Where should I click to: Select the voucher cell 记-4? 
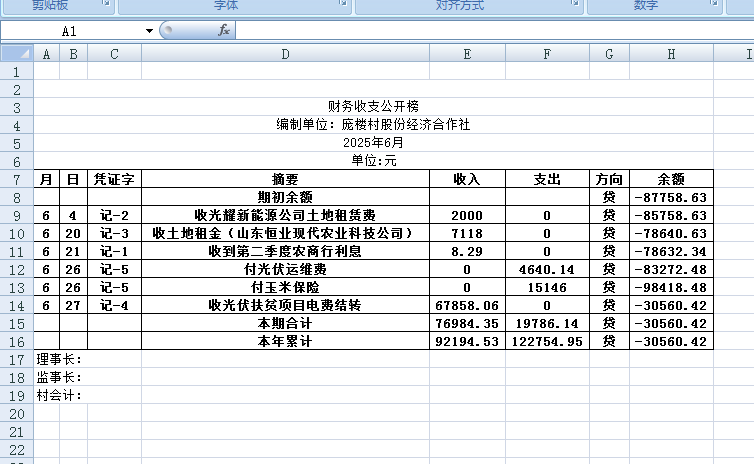pyautogui.click(x=114, y=306)
